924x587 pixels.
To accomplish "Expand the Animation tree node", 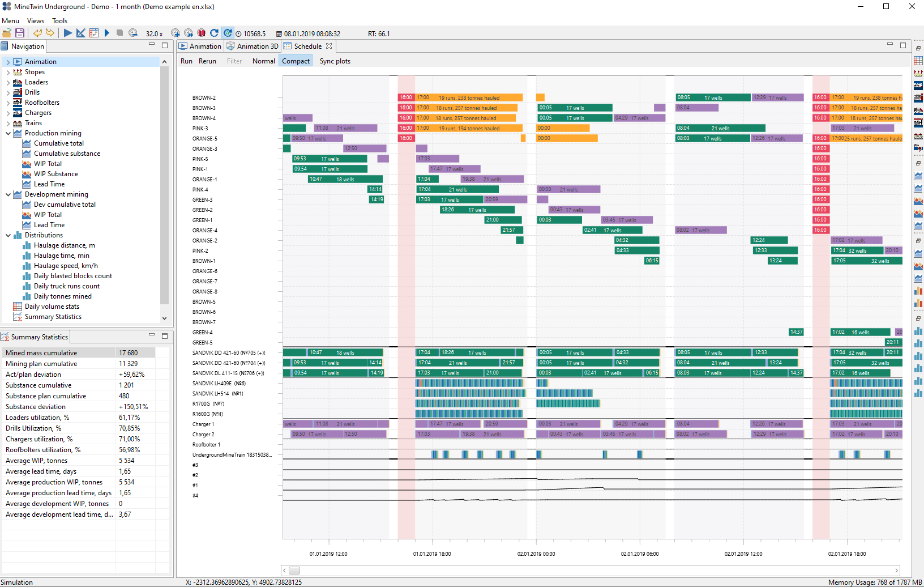I will point(8,62).
